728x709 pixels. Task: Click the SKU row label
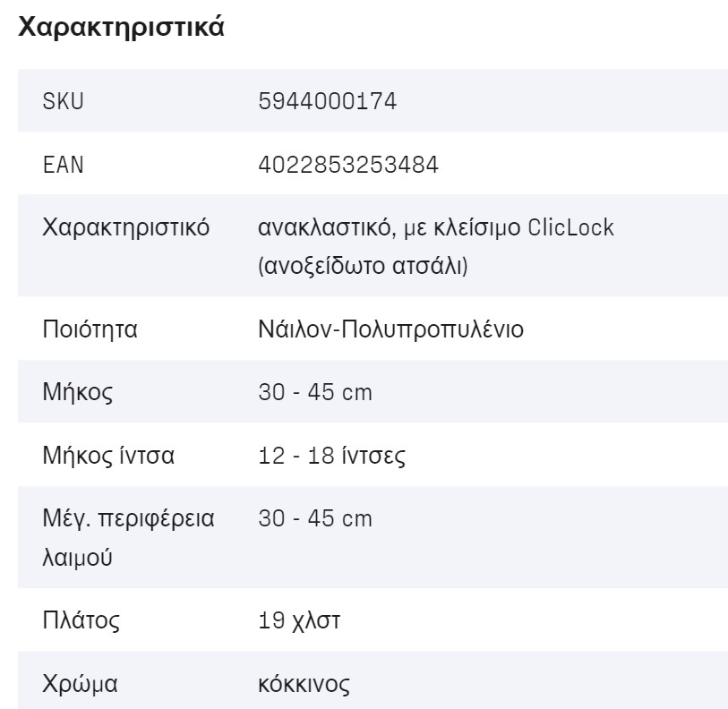[63, 101]
